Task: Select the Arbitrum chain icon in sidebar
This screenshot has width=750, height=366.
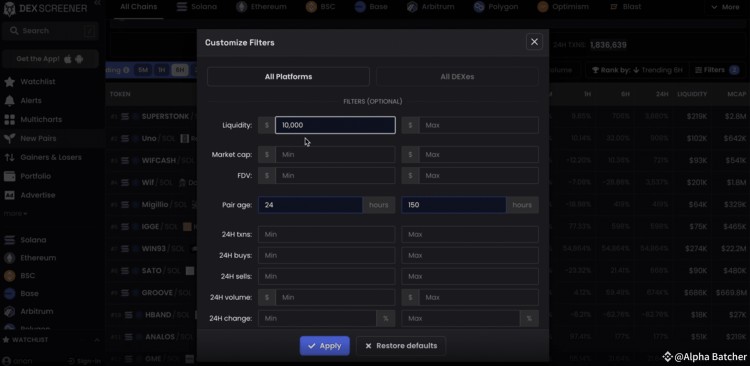Action: point(10,311)
